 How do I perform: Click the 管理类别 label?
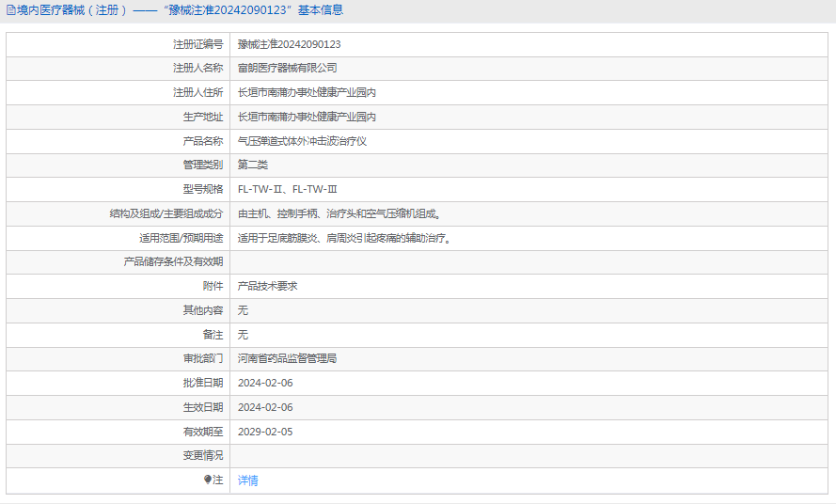pyautogui.click(x=203, y=165)
